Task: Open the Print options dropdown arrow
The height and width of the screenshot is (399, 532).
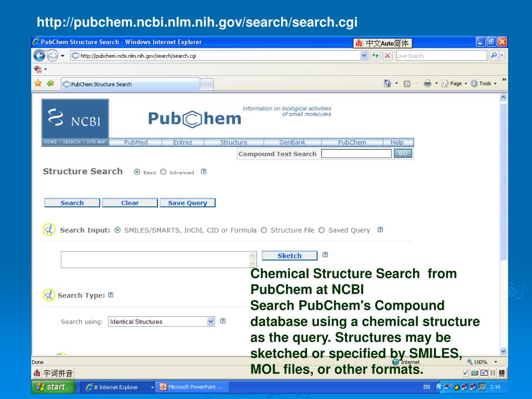Action: [436, 84]
